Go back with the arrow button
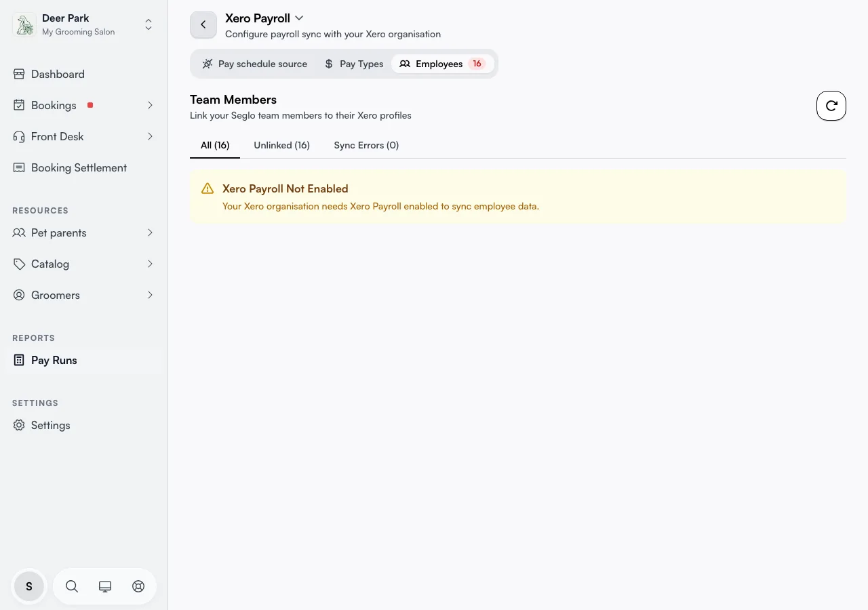Image resolution: width=868 pixels, height=610 pixels. click(203, 24)
